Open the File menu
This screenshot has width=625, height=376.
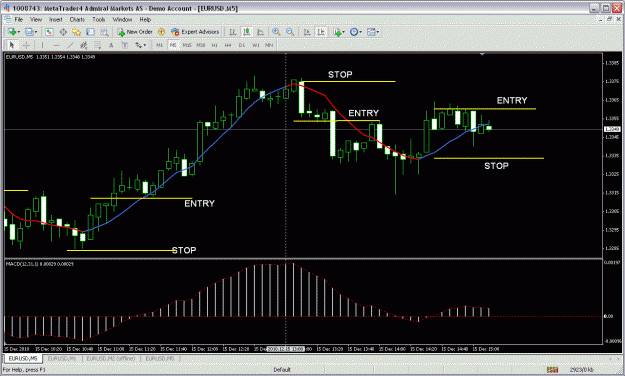(x=19, y=19)
